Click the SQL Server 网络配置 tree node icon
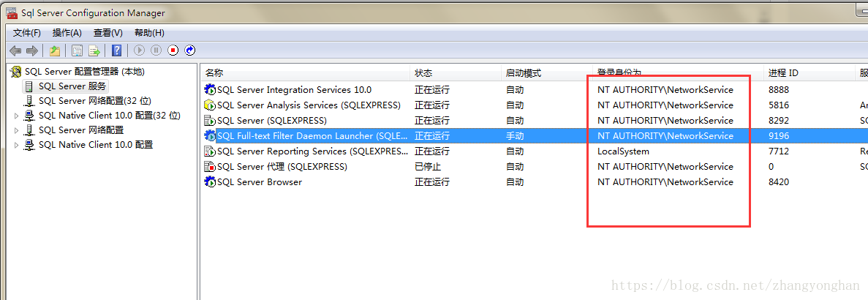Viewport: 868px width, 300px height. coord(29,130)
